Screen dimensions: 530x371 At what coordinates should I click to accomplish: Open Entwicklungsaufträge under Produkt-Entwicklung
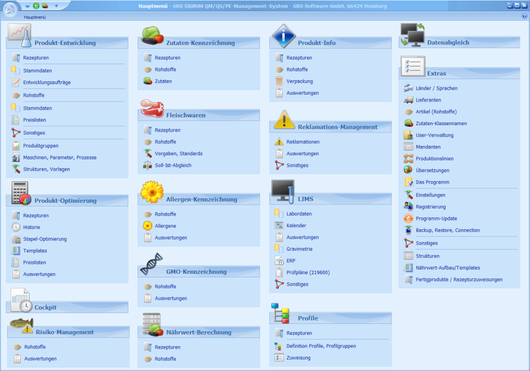(x=47, y=82)
